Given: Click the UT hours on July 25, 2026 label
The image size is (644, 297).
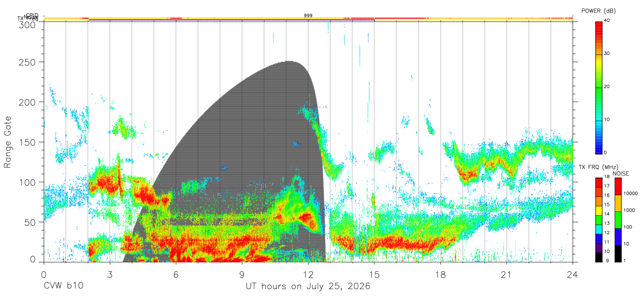Looking at the screenshot, I should click(308, 287).
